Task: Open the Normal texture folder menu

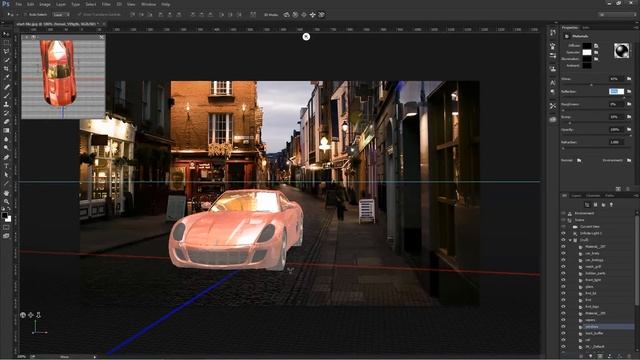Action: point(579,160)
